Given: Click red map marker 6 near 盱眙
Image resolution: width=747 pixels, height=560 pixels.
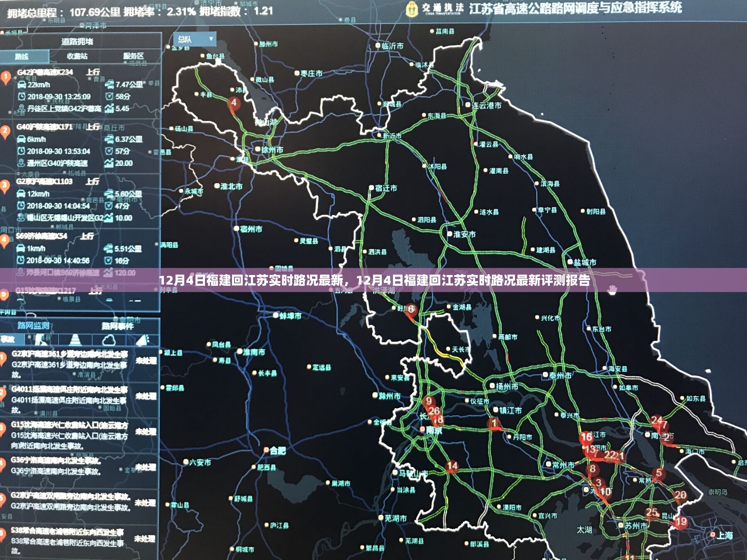Looking at the screenshot, I should (410, 310).
